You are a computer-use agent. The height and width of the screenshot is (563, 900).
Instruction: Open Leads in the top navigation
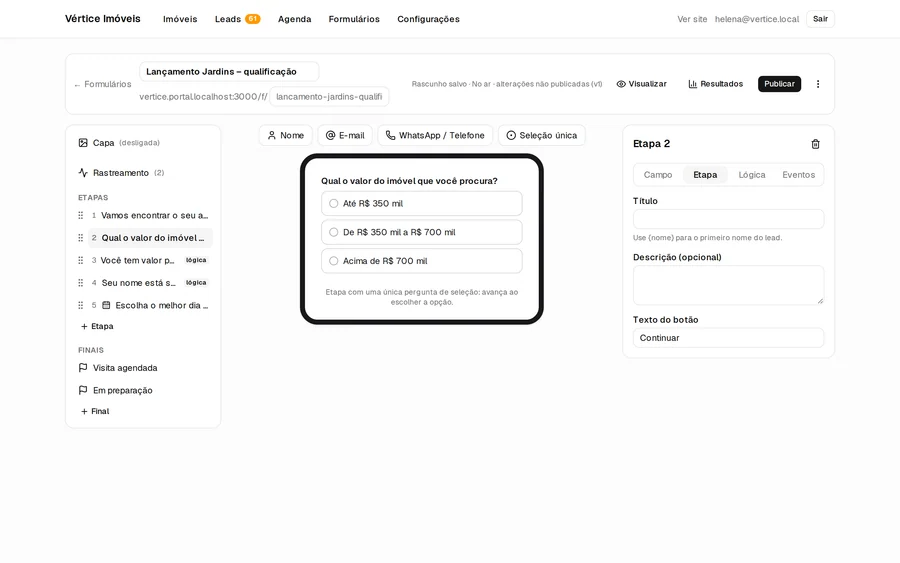pos(228,19)
